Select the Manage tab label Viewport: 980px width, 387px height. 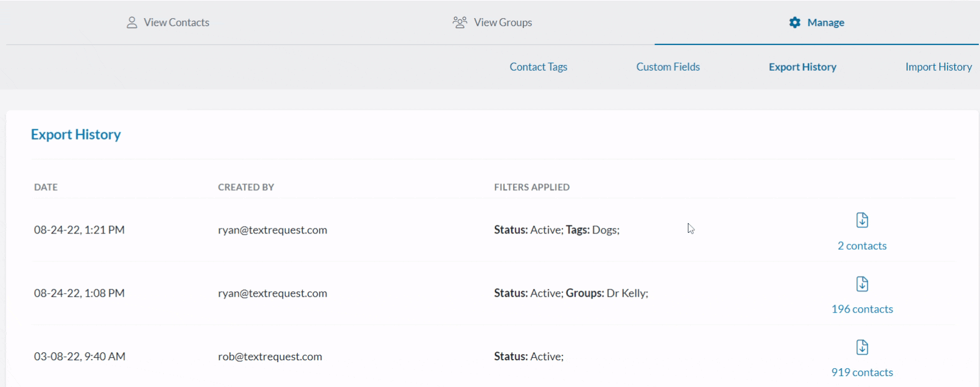point(825,23)
